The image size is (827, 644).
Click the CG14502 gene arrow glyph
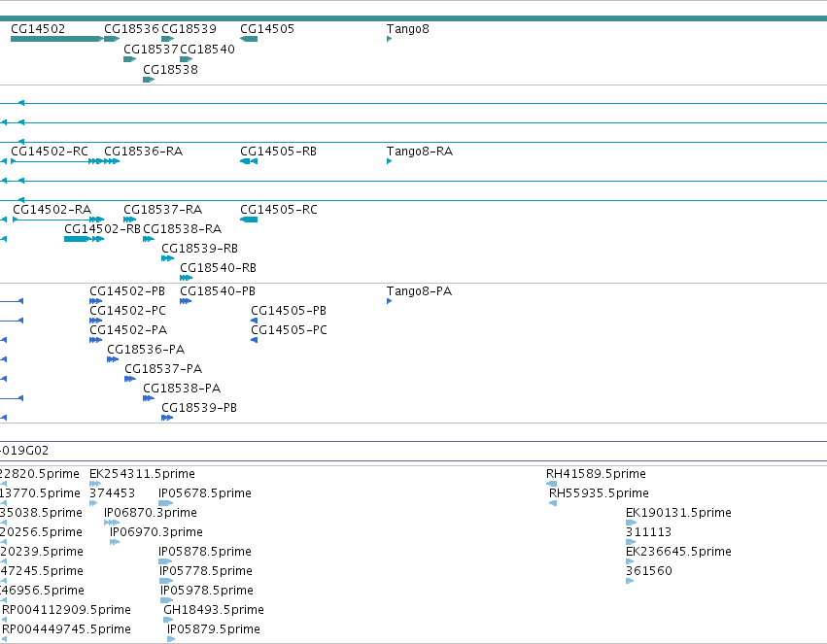pyautogui.click(x=57, y=39)
